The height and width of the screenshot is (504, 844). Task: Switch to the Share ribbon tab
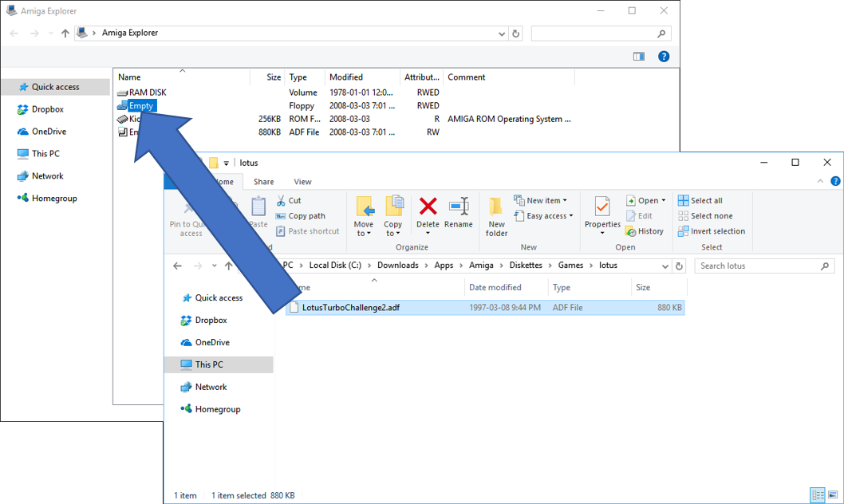[x=264, y=182]
